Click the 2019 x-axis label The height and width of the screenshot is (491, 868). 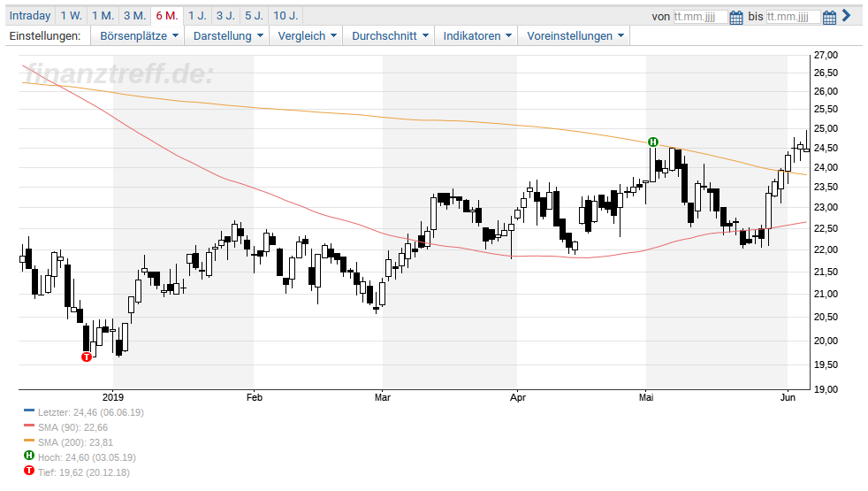[113, 397]
